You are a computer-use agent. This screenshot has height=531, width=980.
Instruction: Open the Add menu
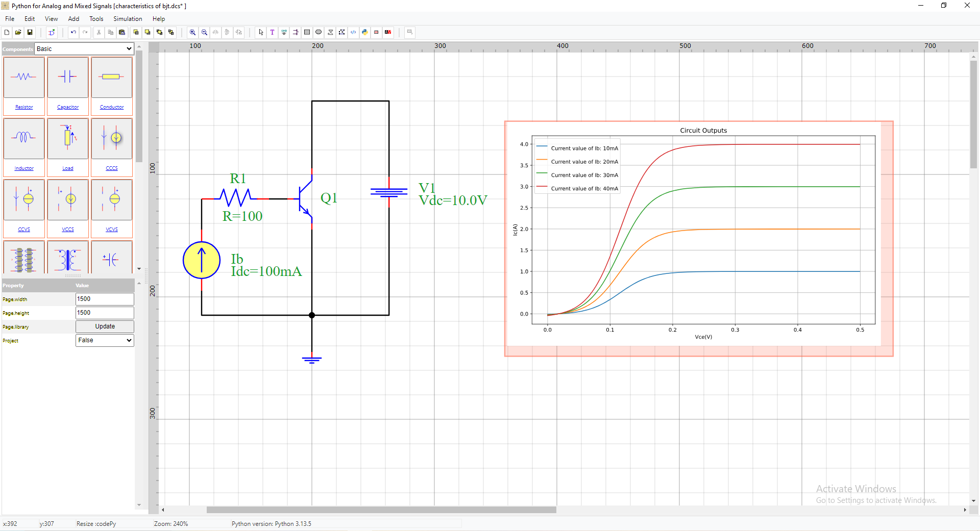coord(74,19)
